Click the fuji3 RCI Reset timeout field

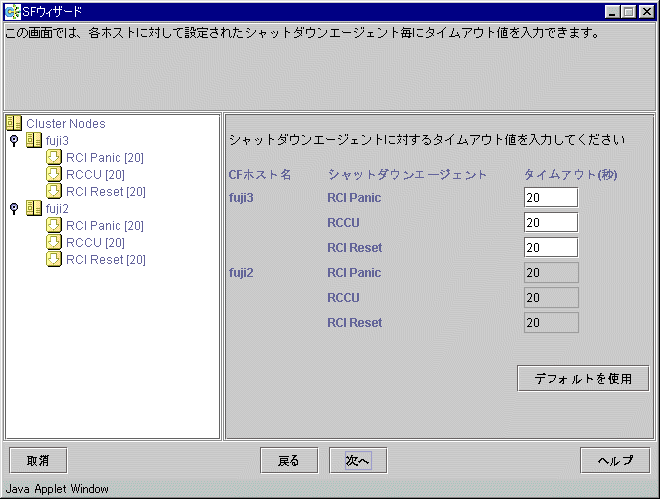point(551,247)
